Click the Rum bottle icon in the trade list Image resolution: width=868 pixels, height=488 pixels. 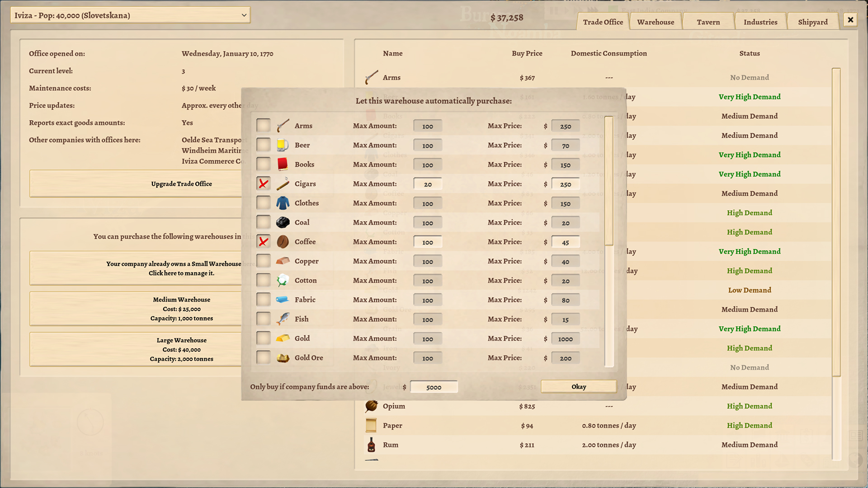(371, 444)
